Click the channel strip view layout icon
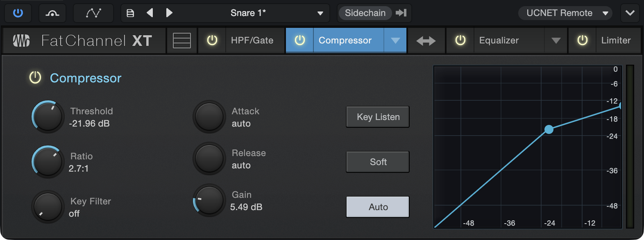 (x=182, y=41)
